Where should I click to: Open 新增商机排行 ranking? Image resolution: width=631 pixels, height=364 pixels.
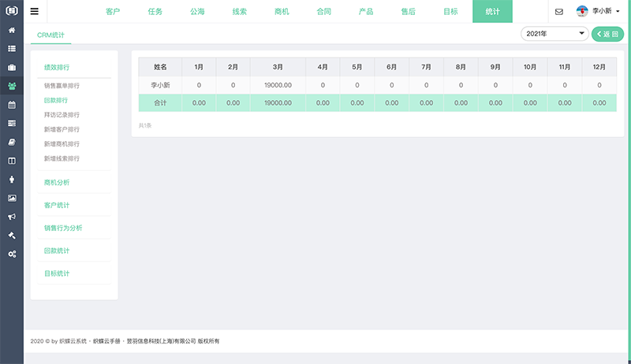[x=62, y=144]
